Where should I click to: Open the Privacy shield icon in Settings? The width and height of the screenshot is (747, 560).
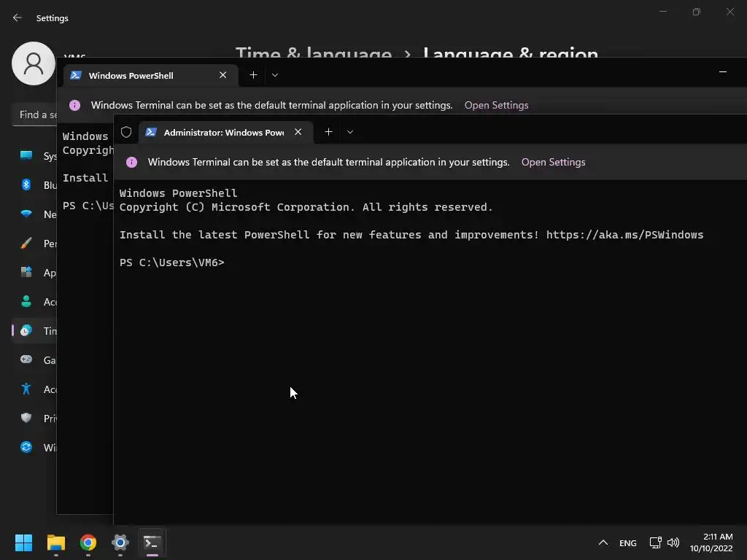click(26, 418)
